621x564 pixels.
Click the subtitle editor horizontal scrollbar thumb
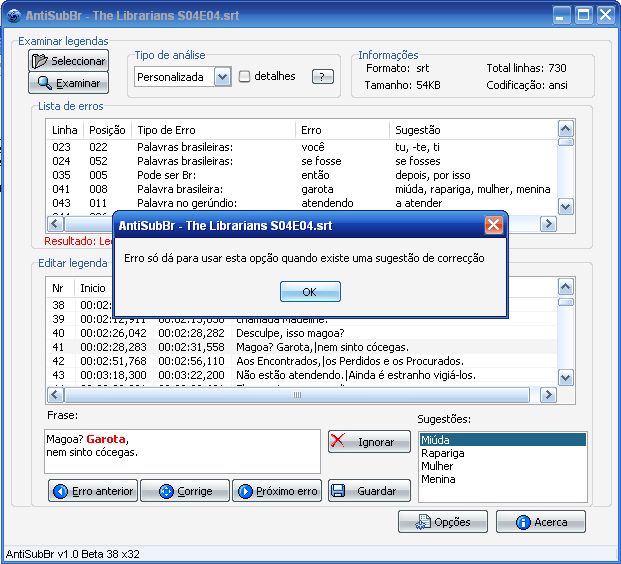(x=297, y=394)
